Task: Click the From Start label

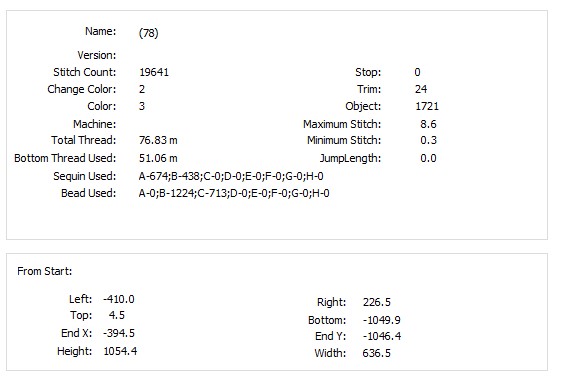Action: [44, 271]
